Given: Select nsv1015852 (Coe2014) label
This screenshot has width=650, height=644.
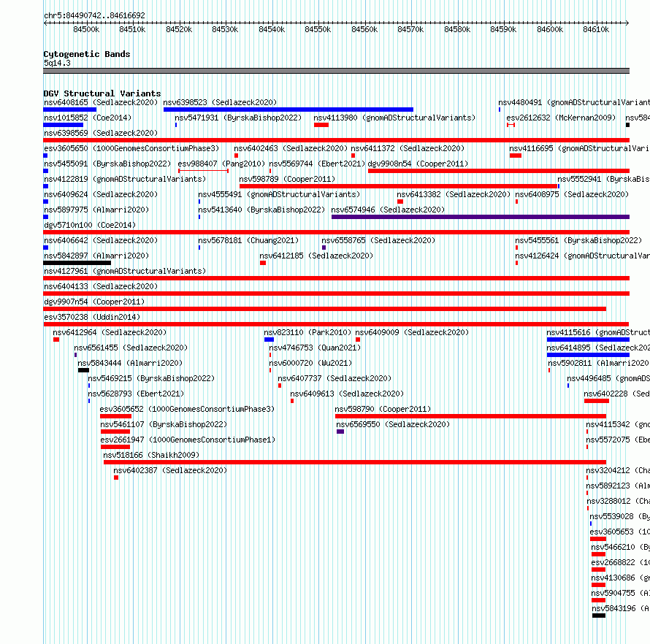Looking at the screenshot, I should pos(88,118).
